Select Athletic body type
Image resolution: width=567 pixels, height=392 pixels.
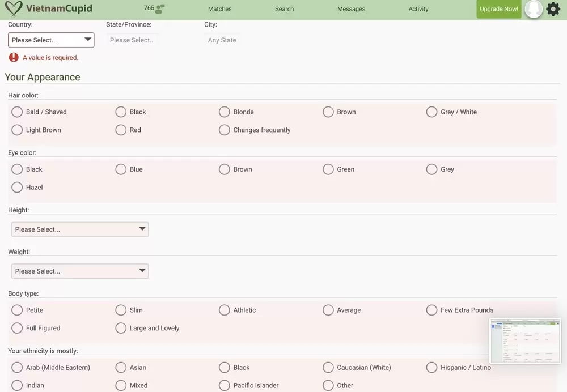tap(225, 310)
